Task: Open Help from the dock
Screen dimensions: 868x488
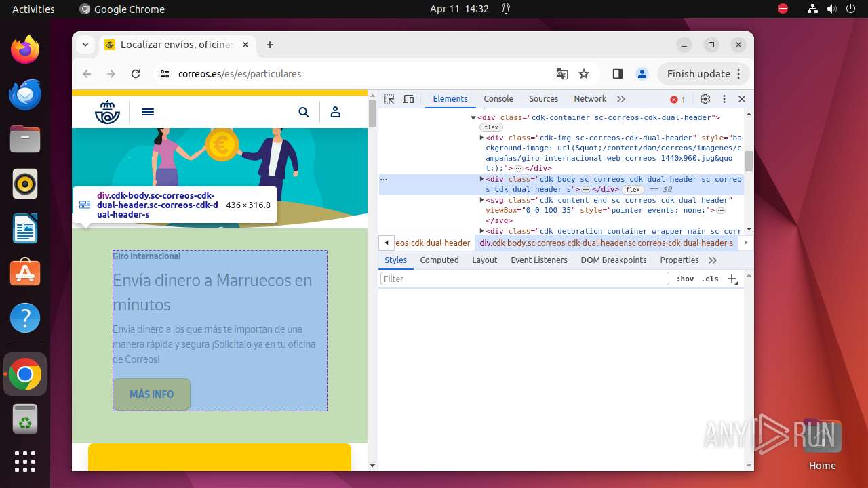Action: tap(25, 319)
